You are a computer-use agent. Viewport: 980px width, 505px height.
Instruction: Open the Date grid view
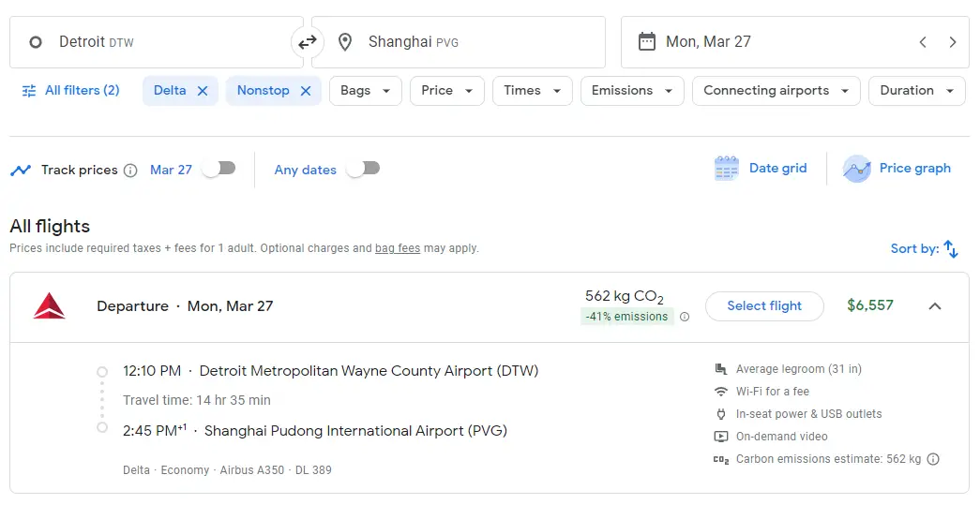pos(761,169)
